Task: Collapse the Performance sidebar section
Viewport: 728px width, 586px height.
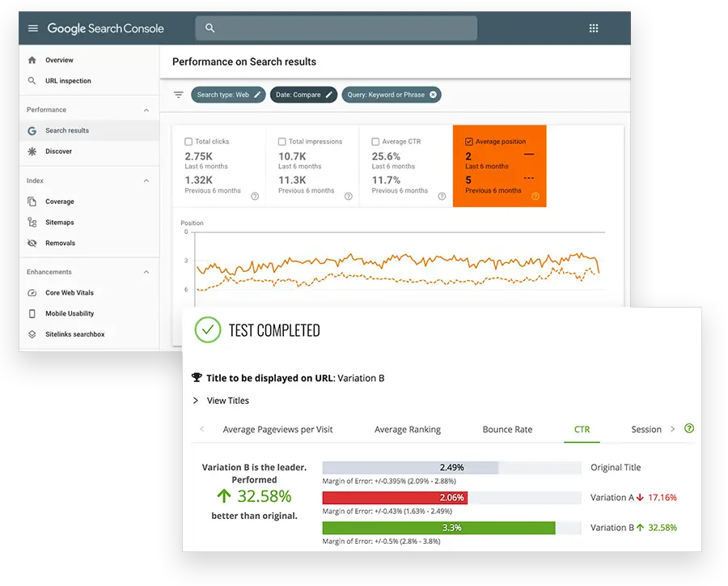Action: coord(146,110)
